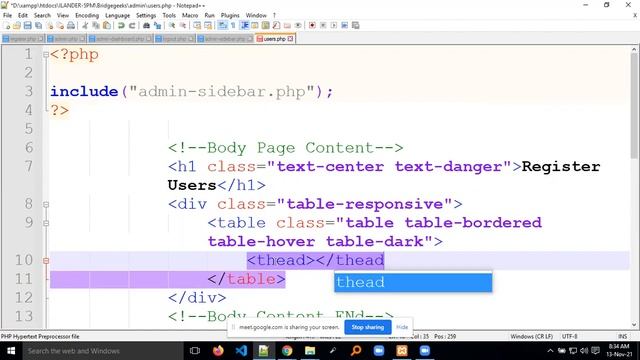Toggle Word wrap in the toolbar
Viewport: 640px width, 360px height.
tap(222, 25)
